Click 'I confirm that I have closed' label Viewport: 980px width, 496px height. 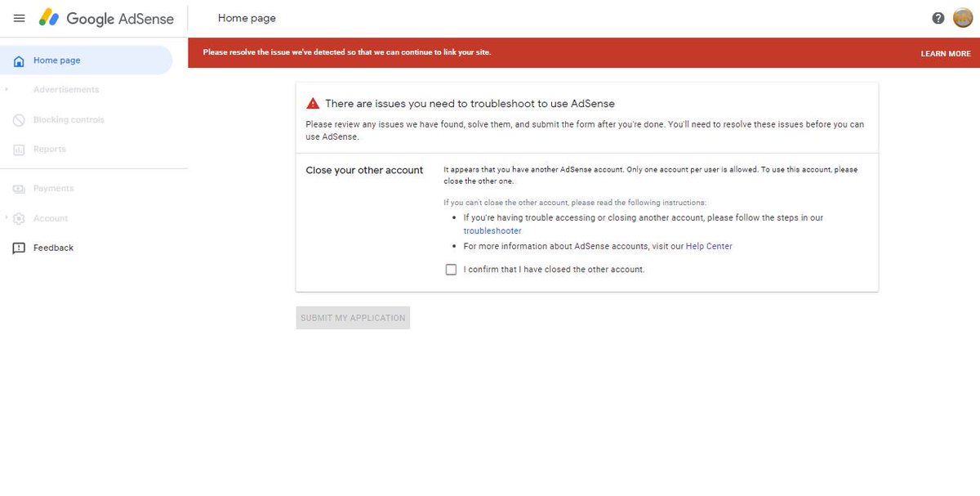point(554,270)
